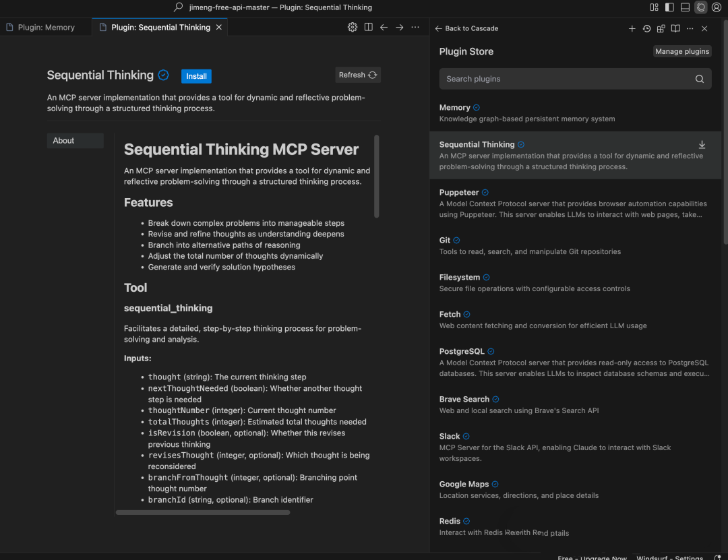Close the Cascade panel
728x560 pixels.
(x=704, y=28)
